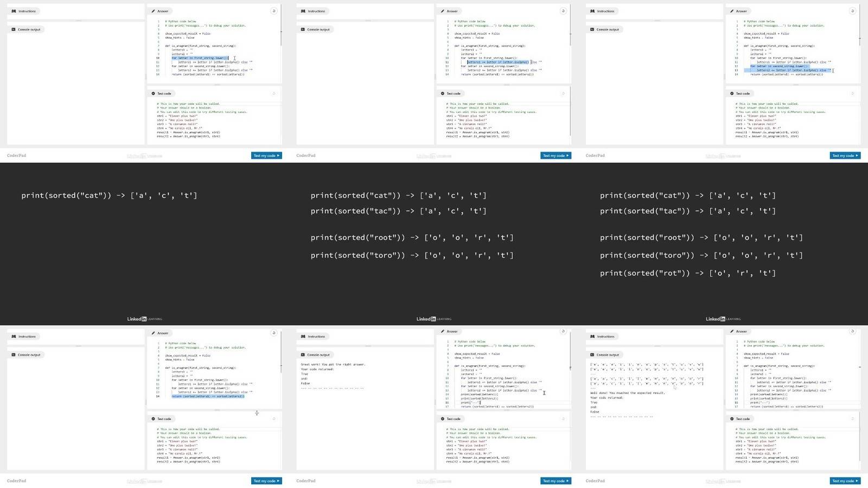Screen dimensions: 868x488
Task: Run Test my code in frame with line 14 highlighted
Action: (x=266, y=481)
